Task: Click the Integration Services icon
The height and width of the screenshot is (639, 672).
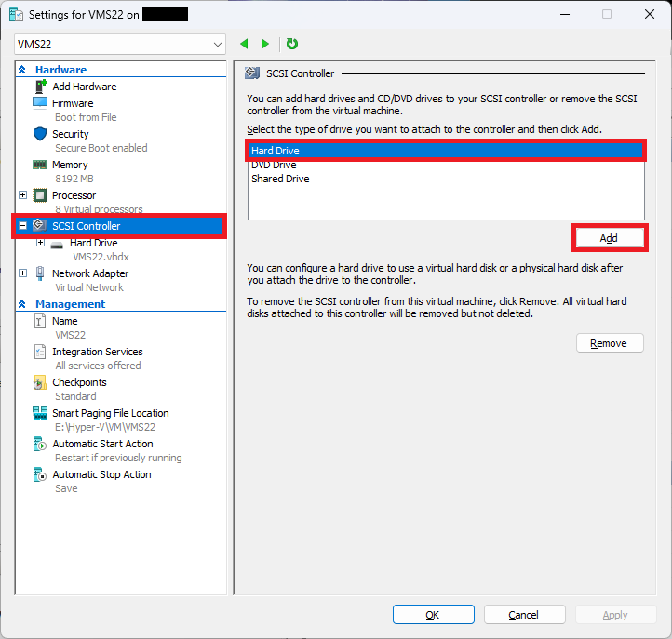Action: (39, 352)
